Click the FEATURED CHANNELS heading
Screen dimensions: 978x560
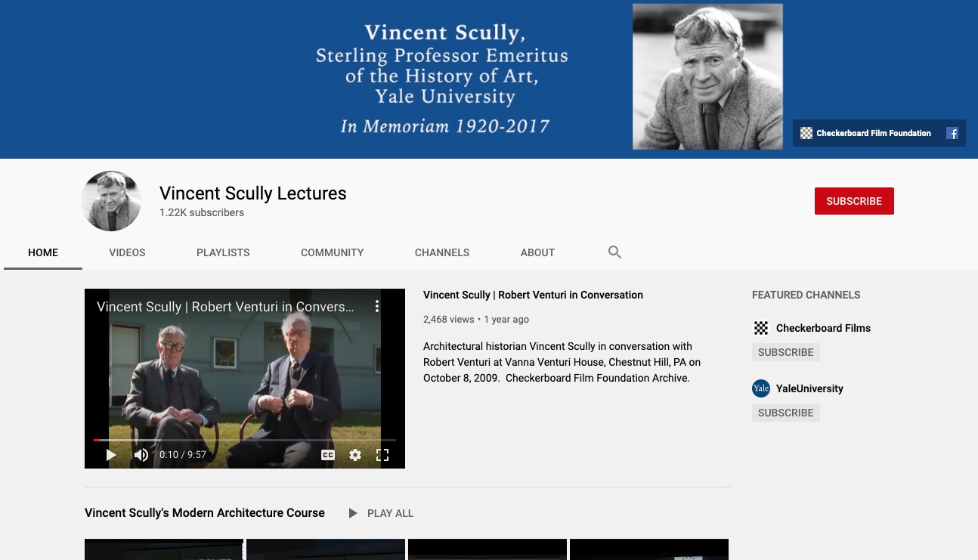click(x=806, y=295)
